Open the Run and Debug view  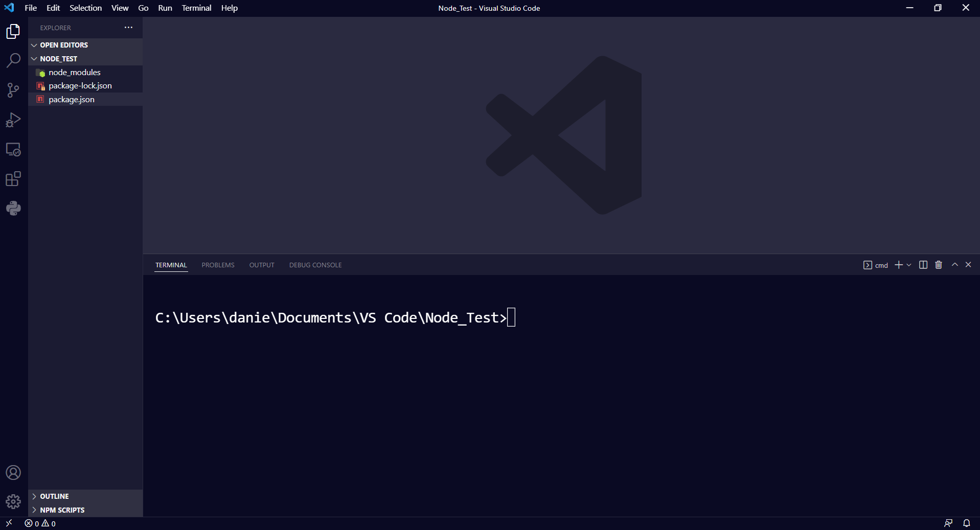(x=13, y=120)
